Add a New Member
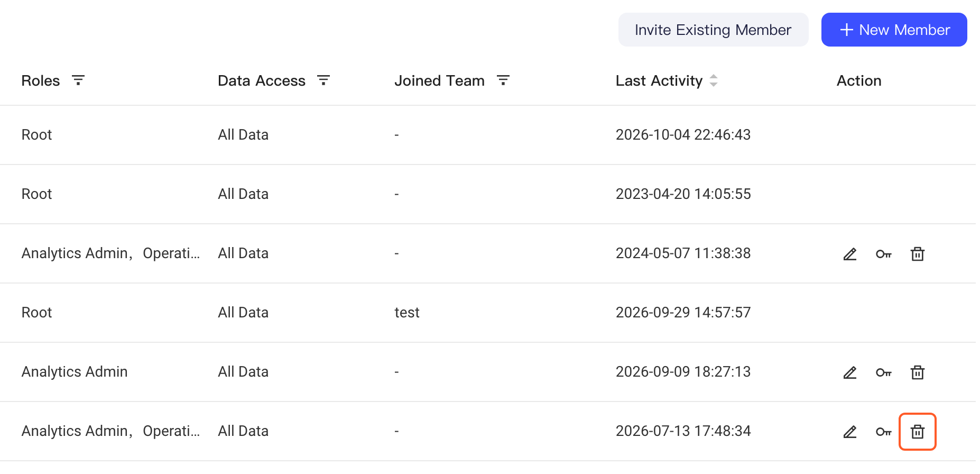The height and width of the screenshot is (474, 980). [x=894, y=30]
